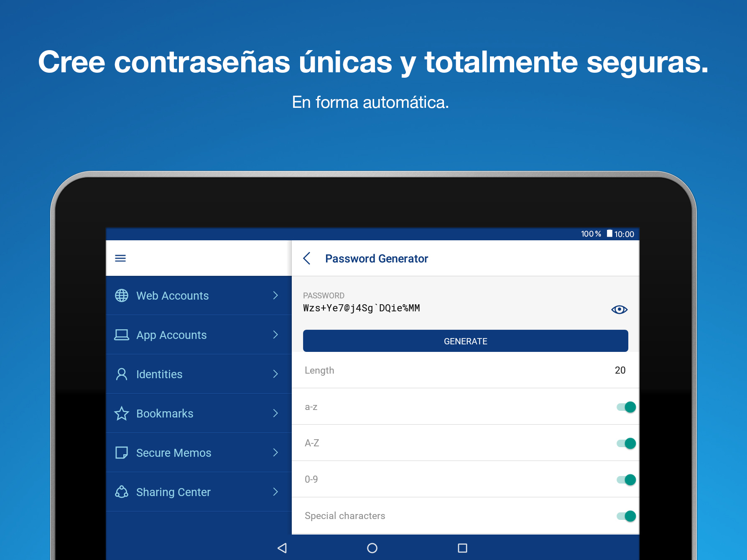
Task: Open the Identities menu item
Action: tap(199, 374)
